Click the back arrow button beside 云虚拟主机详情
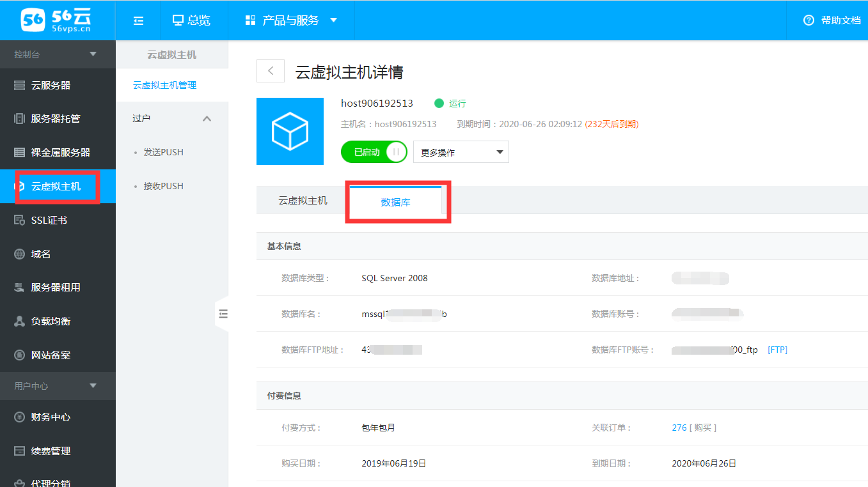This screenshot has height=487, width=868. click(x=271, y=71)
